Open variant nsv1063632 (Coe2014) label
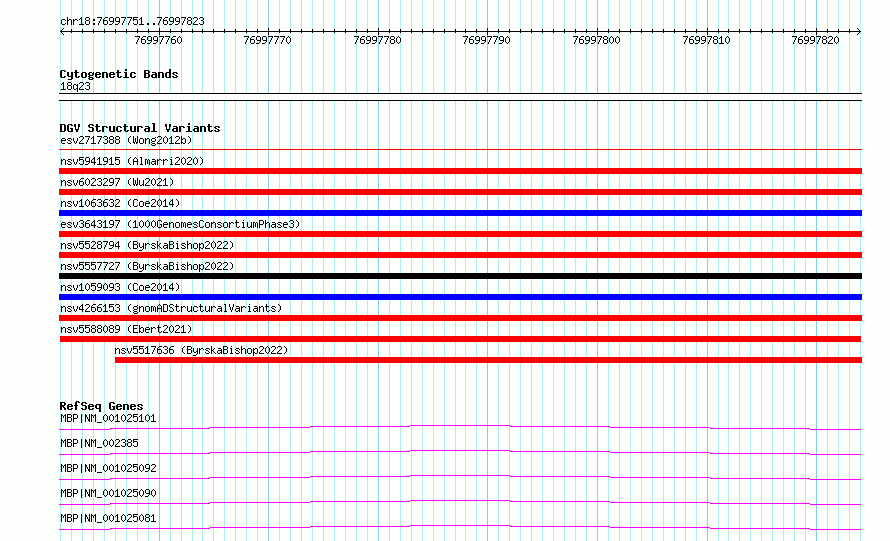Screen dimensions: 890x541 pos(120,203)
